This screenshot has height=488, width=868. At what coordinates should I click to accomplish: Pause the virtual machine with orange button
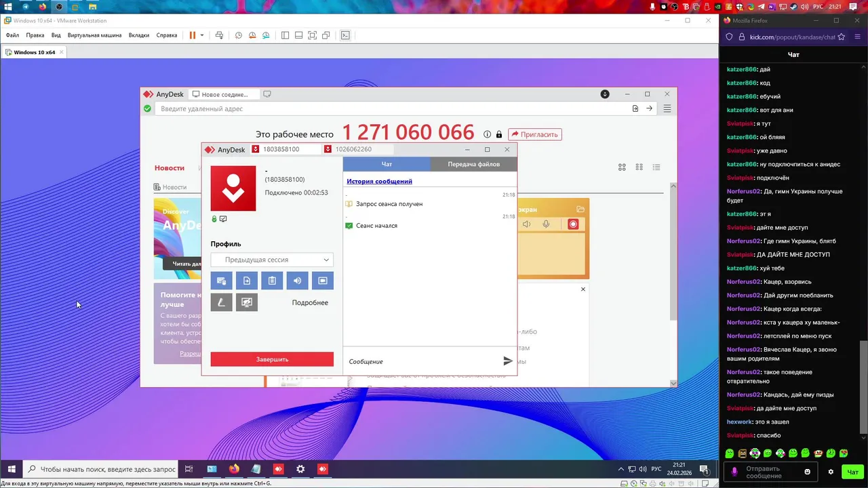coord(193,35)
